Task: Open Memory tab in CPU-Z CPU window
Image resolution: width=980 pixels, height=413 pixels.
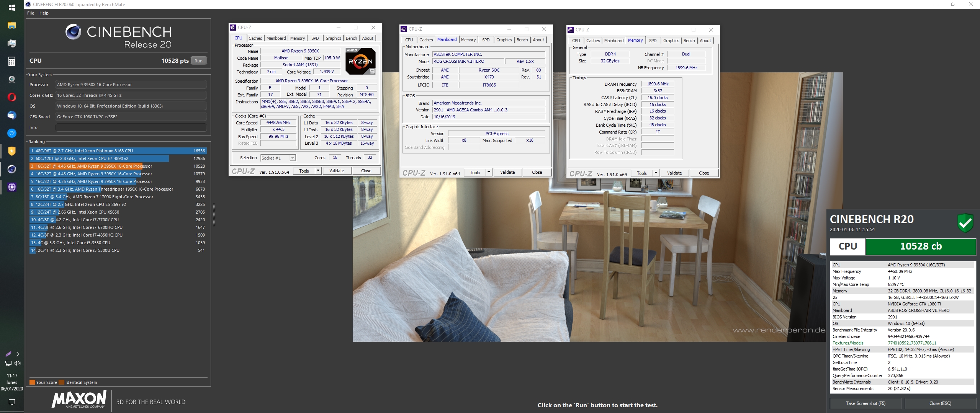Action: coord(298,38)
